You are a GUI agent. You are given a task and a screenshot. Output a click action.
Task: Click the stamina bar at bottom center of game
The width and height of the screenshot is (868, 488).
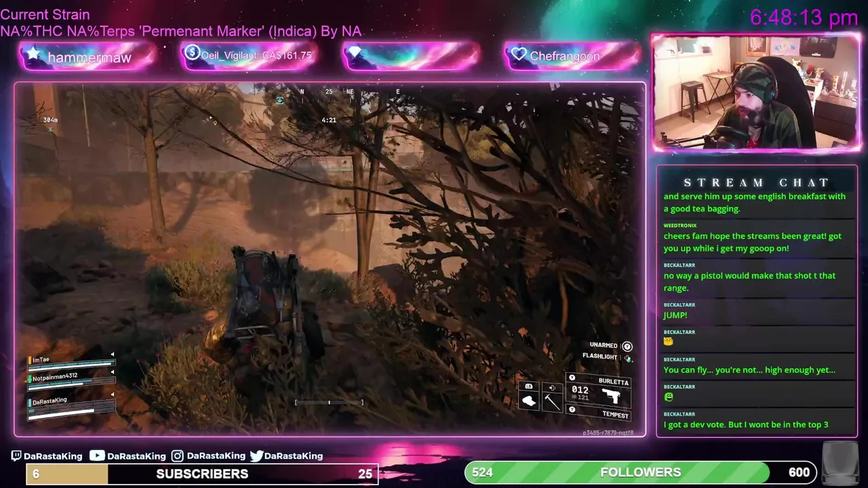(x=329, y=403)
